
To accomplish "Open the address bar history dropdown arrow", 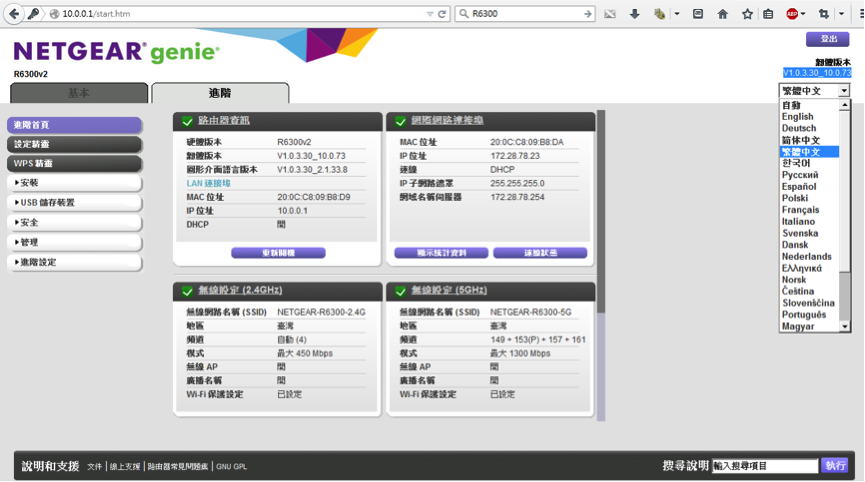I will [430, 14].
